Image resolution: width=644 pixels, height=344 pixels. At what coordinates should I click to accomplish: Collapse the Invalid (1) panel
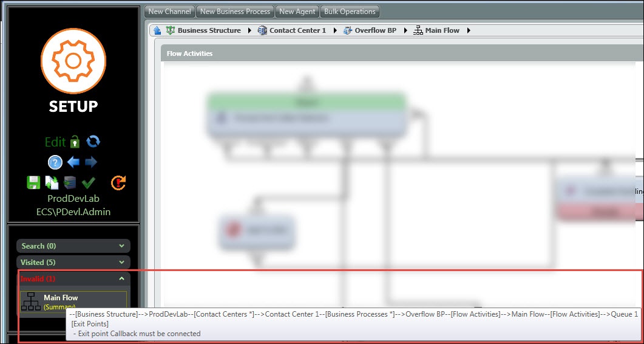[121, 279]
